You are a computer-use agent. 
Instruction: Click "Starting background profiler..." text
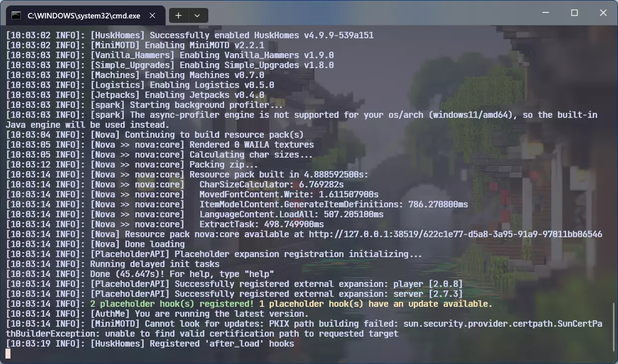206,105
